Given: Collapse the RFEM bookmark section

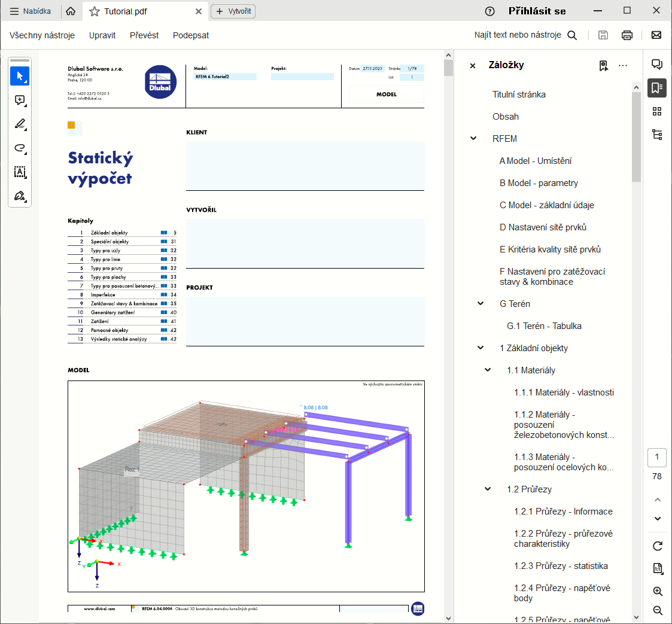Looking at the screenshot, I should 473,139.
